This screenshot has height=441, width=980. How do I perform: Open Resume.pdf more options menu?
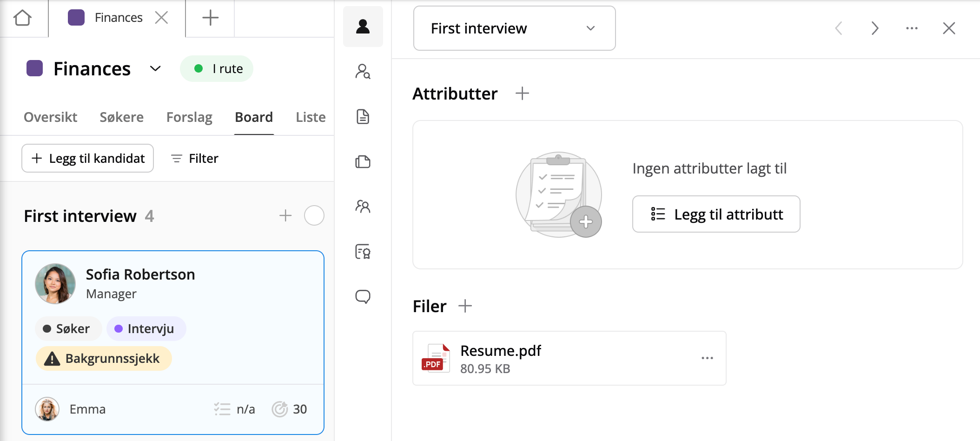point(707,358)
